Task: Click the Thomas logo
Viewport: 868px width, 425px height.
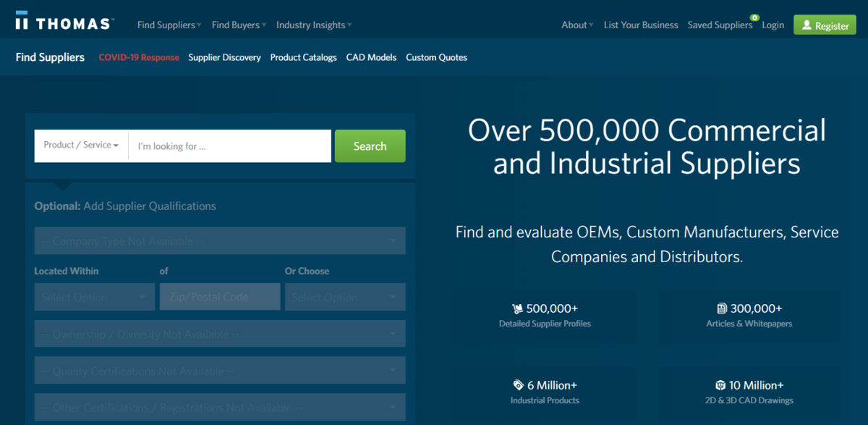Action: tap(64, 22)
